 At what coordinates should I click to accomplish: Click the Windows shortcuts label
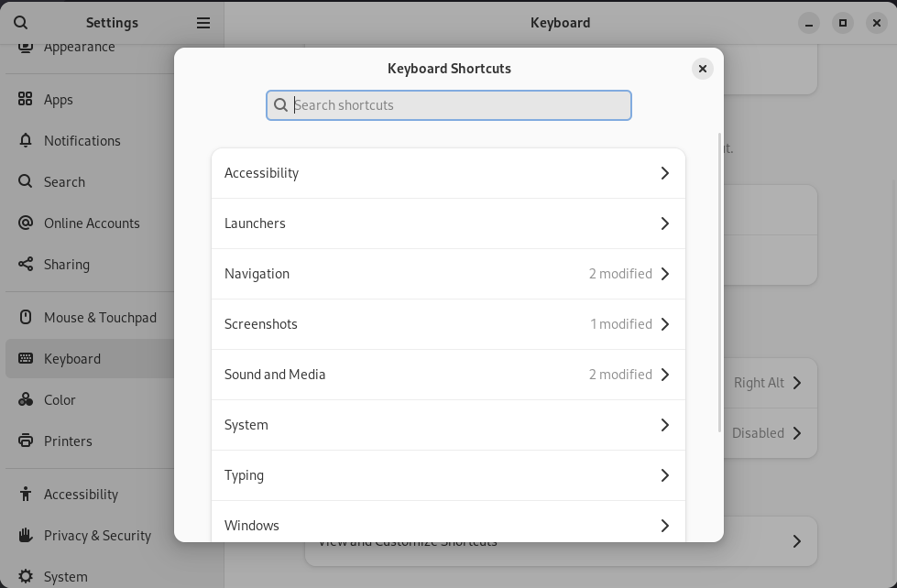252,525
